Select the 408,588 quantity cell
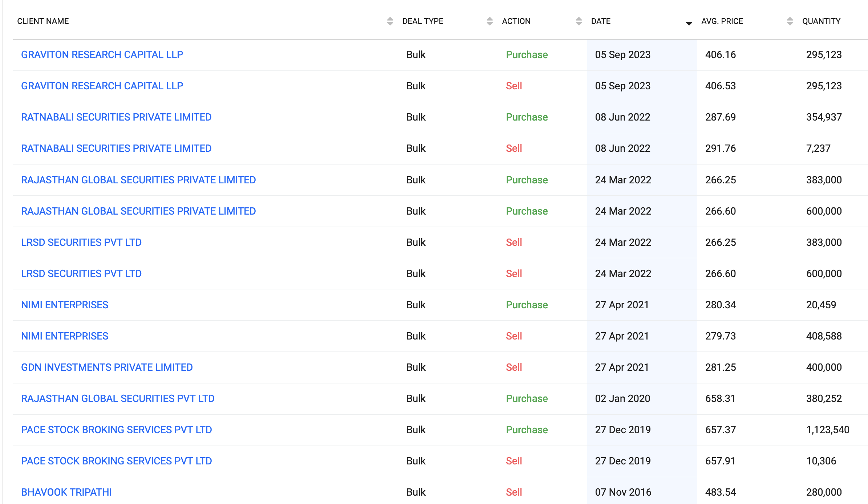868x504 pixels. click(824, 336)
